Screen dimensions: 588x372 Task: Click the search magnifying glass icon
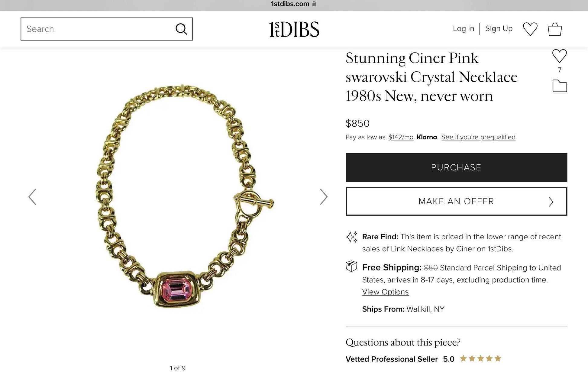pos(181,29)
